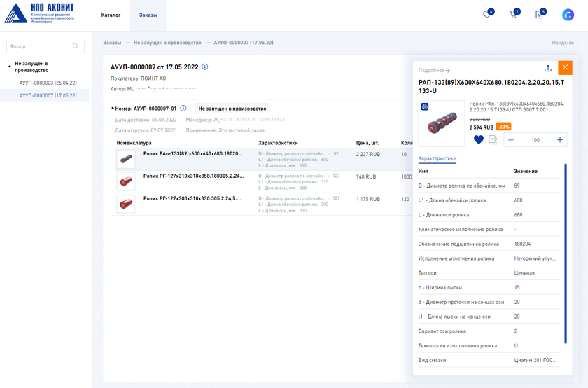Viewport: 588px width, 388px height.
Task: Click the share/export icon in product panel
Action: click(547, 68)
